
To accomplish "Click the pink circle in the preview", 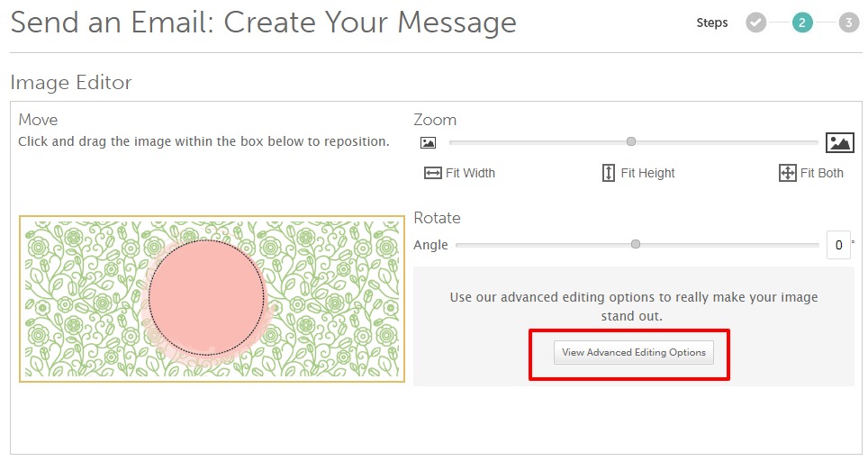I will (x=206, y=298).
